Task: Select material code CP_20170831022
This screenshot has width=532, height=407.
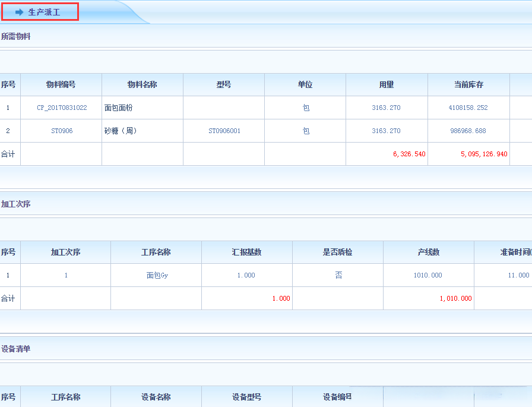Action: point(62,108)
